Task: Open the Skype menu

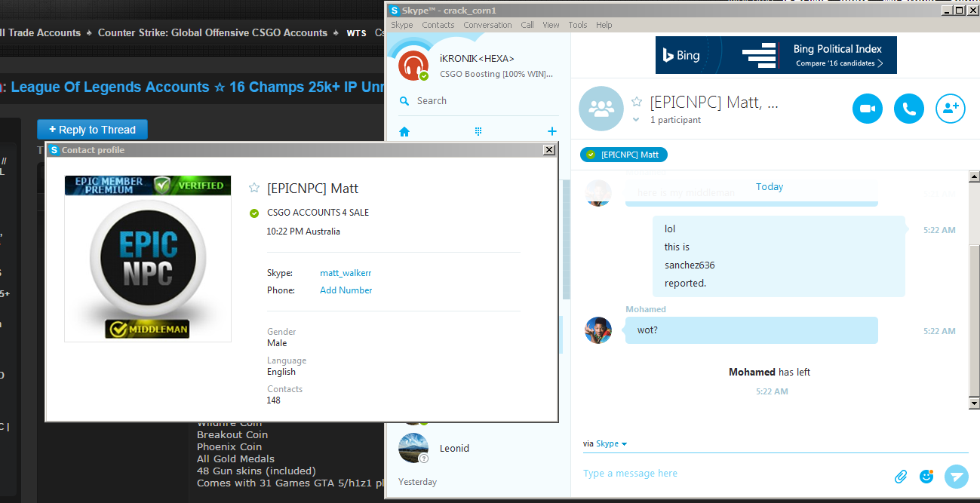Action: 402,25
